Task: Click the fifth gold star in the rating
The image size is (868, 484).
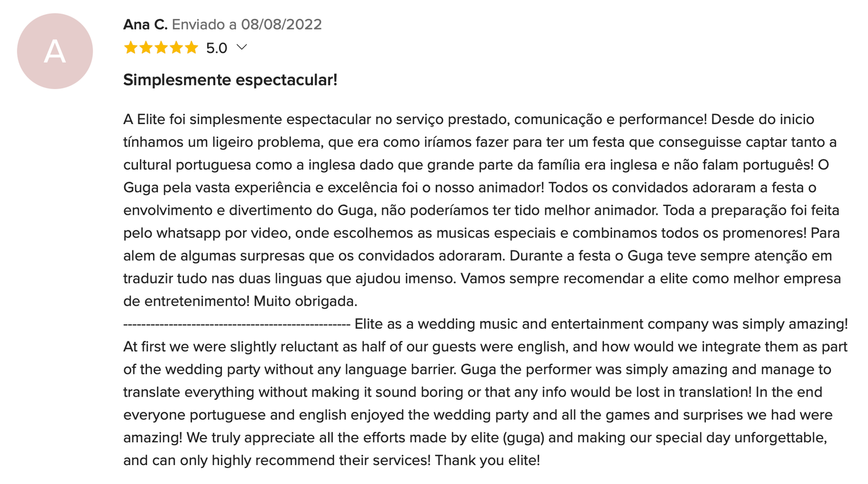Action: [x=192, y=48]
